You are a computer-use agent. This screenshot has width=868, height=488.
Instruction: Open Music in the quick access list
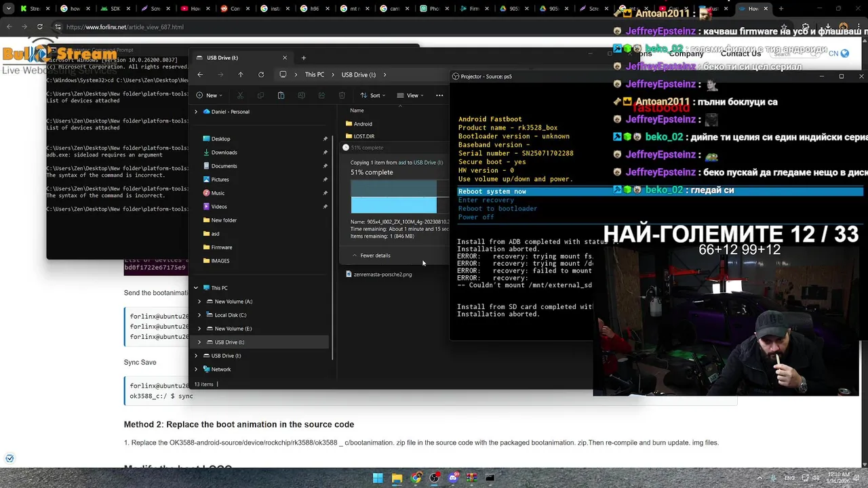pyautogui.click(x=218, y=193)
